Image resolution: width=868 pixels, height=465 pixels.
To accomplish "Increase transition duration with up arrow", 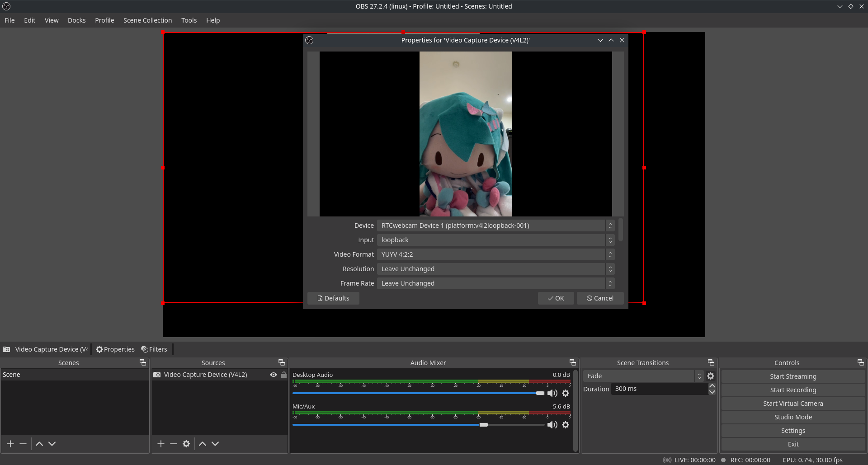I will click(x=712, y=386).
